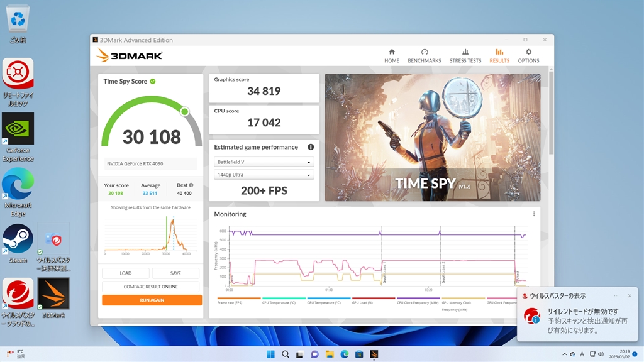This screenshot has width=644, height=362.
Task: Open the Remote File Lock desktop icon
Action: [18, 82]
